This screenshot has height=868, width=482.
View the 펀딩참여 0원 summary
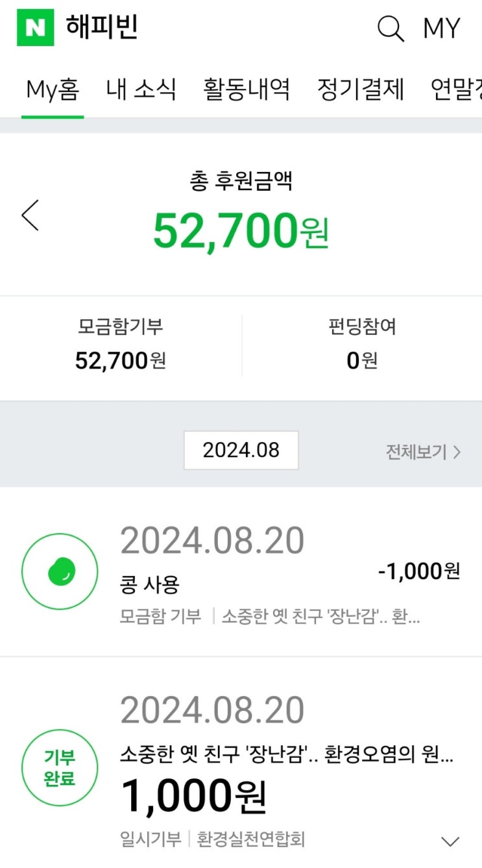[x=362, y=345]
